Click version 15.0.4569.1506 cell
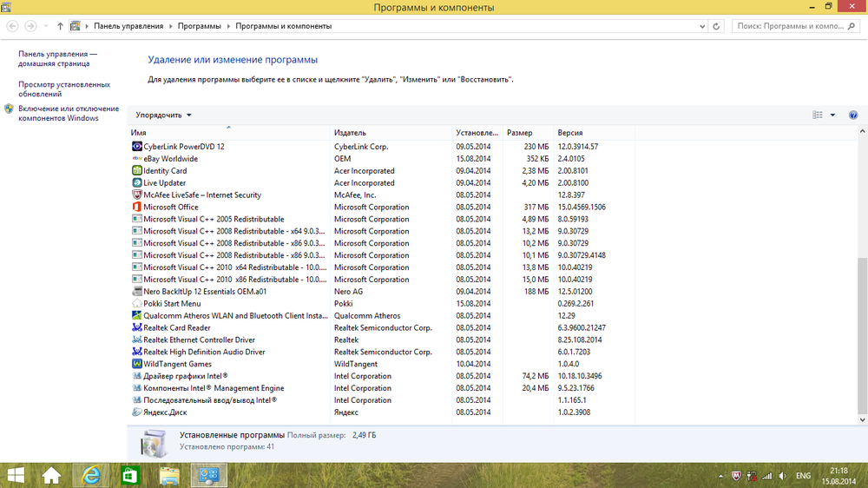This screenshot has width=868, height=488. tap(582, 207)
